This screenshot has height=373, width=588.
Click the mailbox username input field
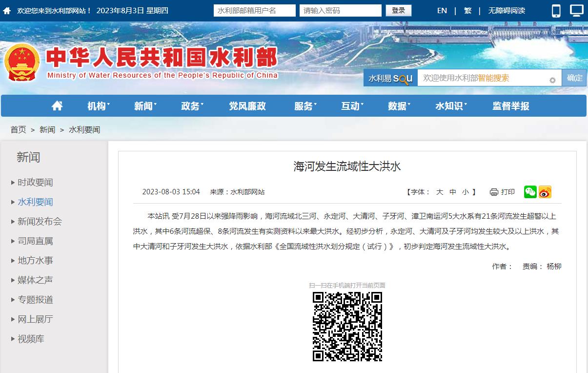pos(254,11)
